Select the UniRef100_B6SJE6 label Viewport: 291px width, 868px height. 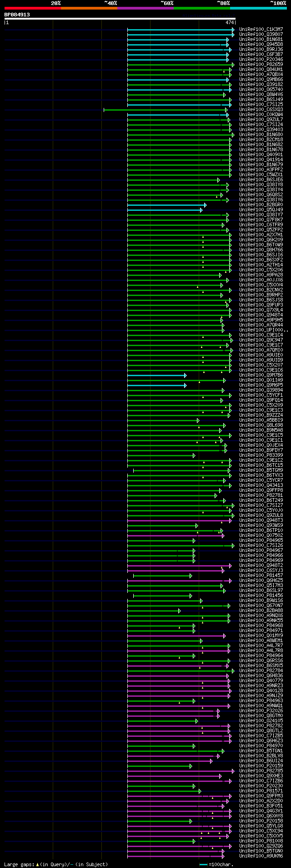261,179
